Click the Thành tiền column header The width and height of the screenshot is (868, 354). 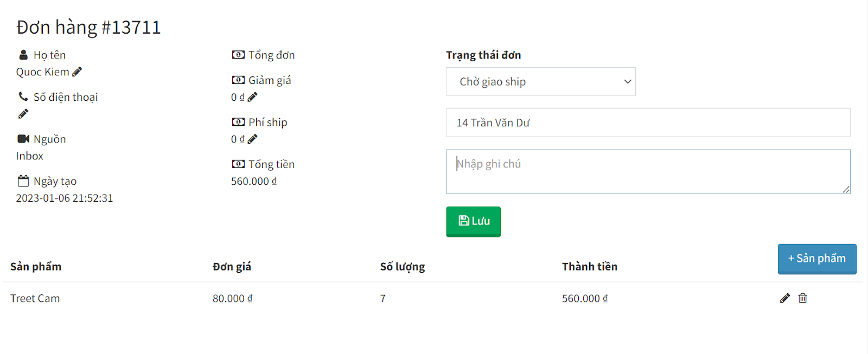pos(589,267)
